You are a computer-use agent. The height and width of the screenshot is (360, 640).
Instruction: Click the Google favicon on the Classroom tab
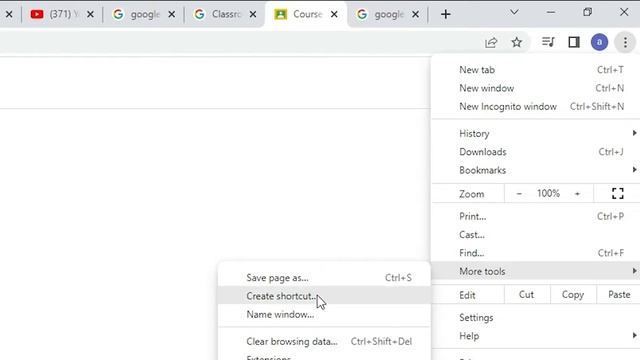(199, 14)
